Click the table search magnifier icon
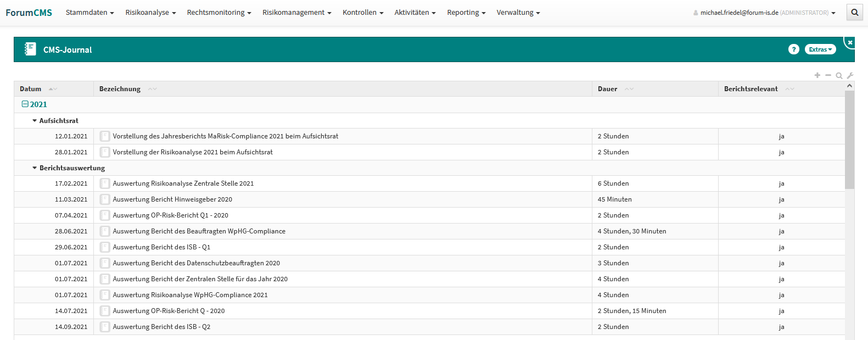868x340 pixels. click(839, 76)
